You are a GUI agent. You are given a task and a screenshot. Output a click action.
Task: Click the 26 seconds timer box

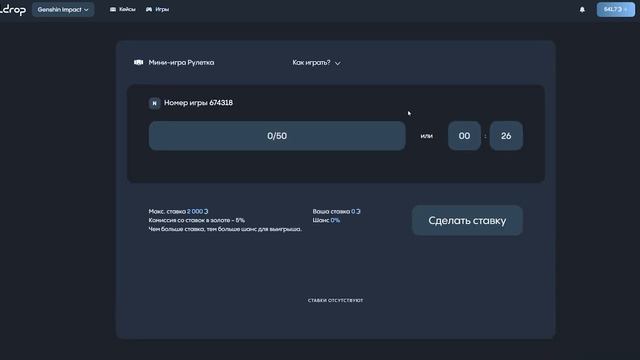point(506,136)
